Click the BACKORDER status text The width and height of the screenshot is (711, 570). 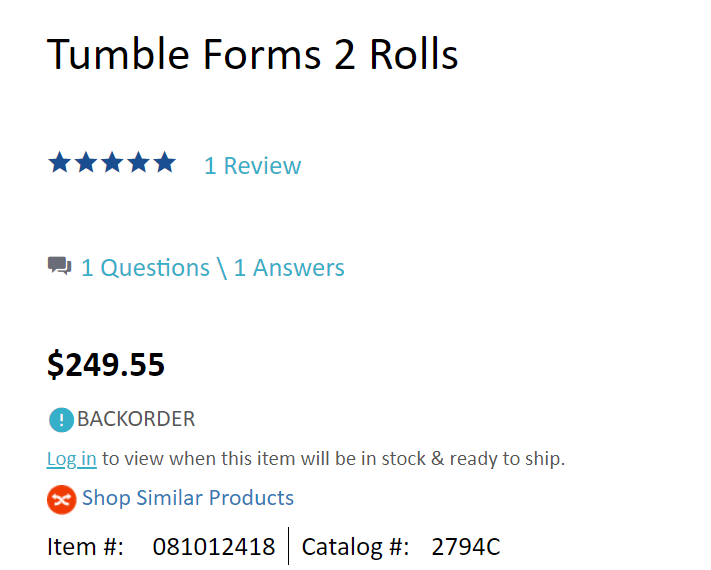point(136,419)
